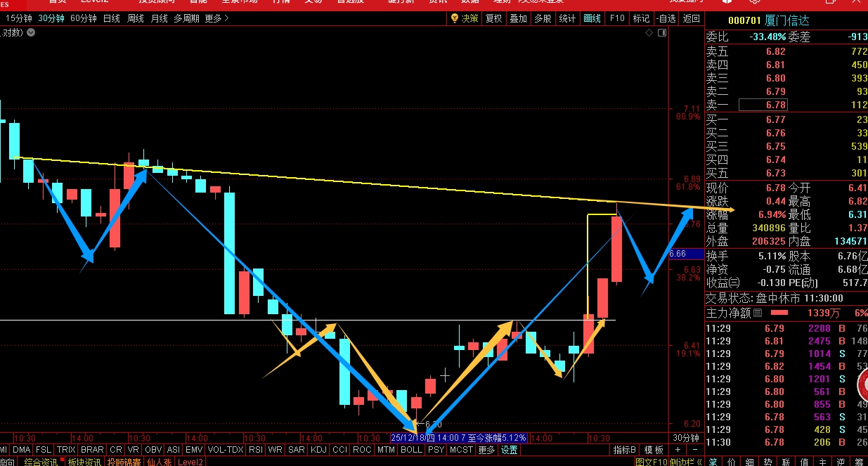868x466 pixels.
Task: Open the 多股 multi-stock view
Action: click(x=543, y=18)
